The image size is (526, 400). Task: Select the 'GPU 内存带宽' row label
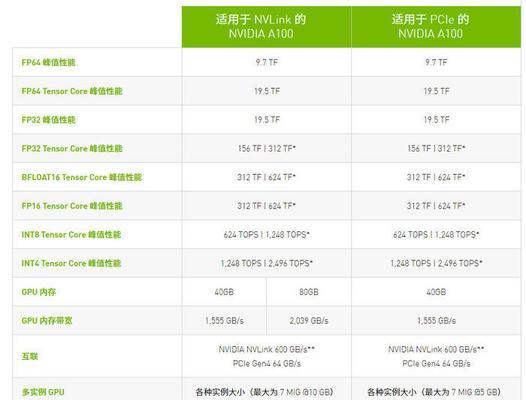47,321
